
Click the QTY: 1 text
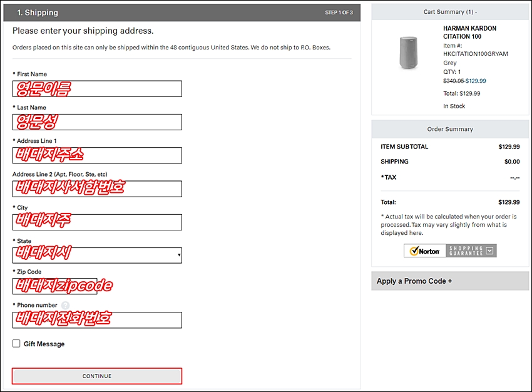point(452,71)
